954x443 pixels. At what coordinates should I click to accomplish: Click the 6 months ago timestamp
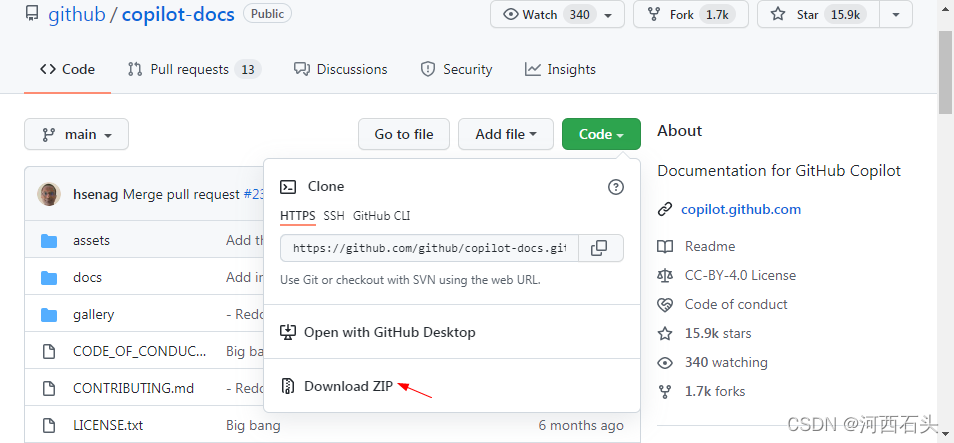580,425
